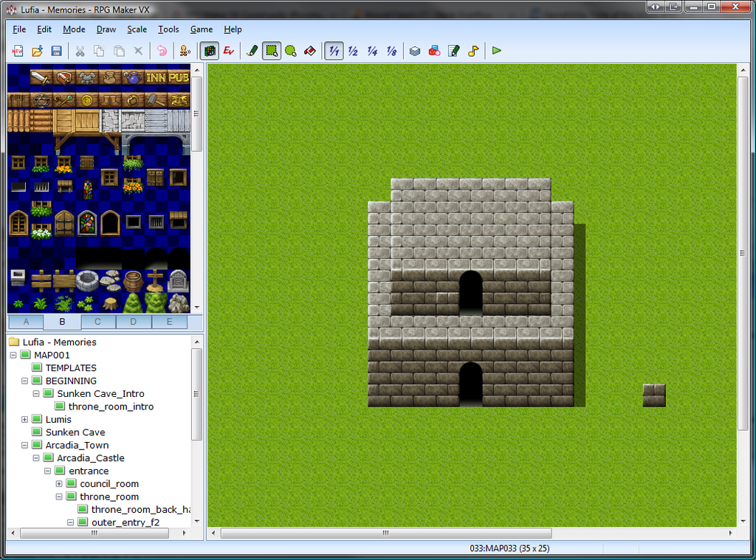Select the Pencil draw tool

252,51
